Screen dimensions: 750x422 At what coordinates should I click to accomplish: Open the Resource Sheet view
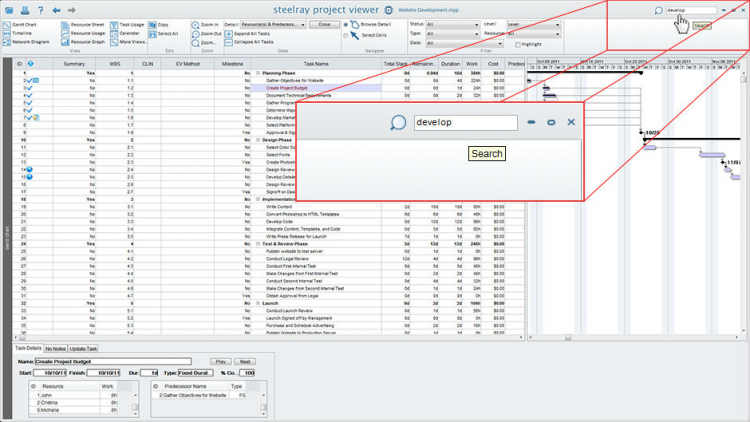point(83,24)
